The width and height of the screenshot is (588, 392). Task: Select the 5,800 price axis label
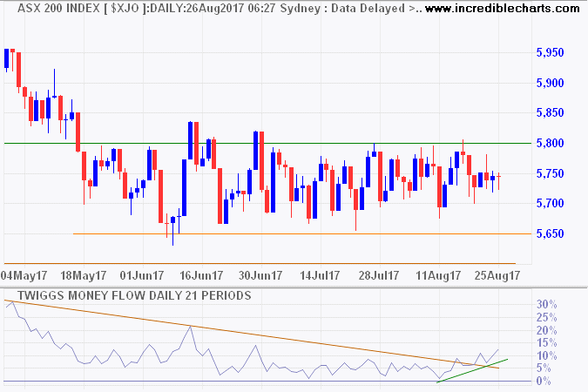[x=551, y=143]
